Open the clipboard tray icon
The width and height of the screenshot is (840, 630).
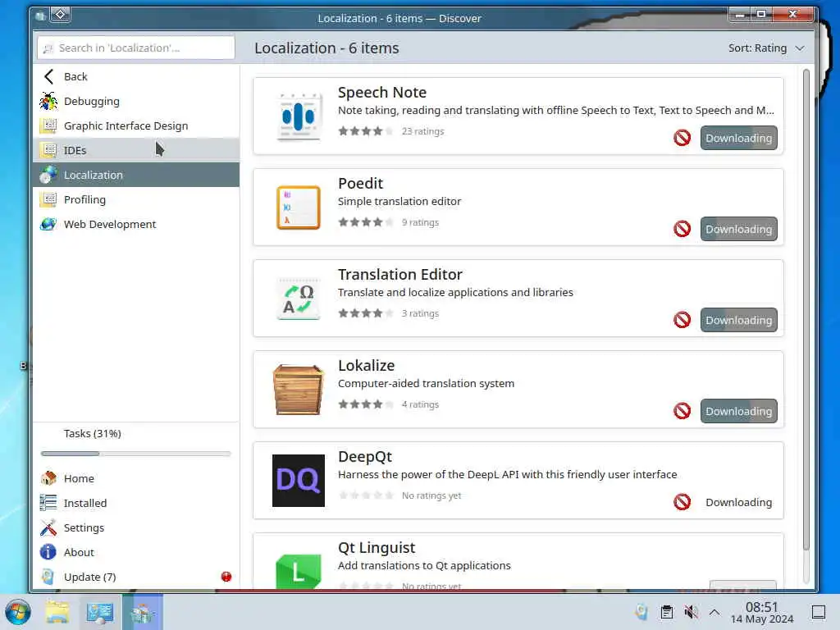(666, 612)
